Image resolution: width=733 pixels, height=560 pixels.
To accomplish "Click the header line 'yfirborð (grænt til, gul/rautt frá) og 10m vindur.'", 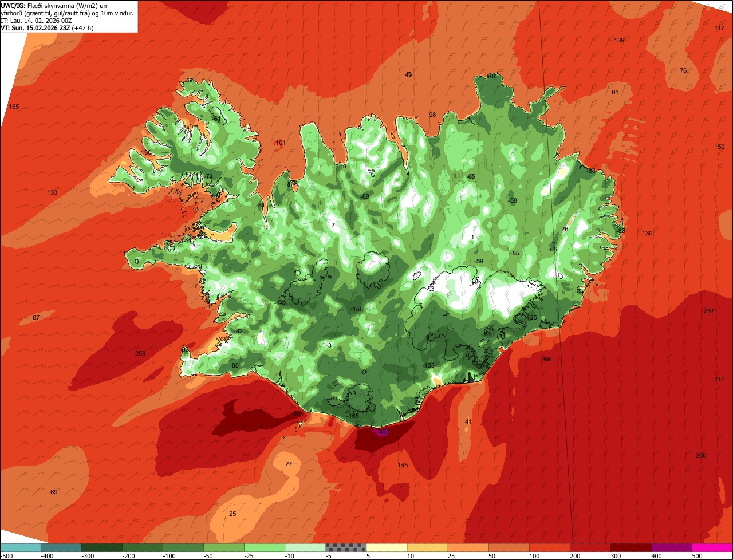I will pyautogui.click(x=68, y=13).
